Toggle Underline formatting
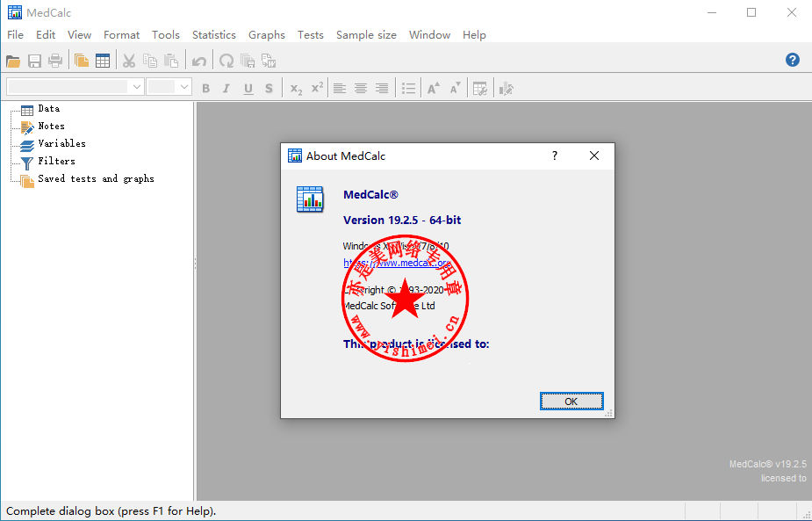The image size is (812, 521). coord(248,89)
